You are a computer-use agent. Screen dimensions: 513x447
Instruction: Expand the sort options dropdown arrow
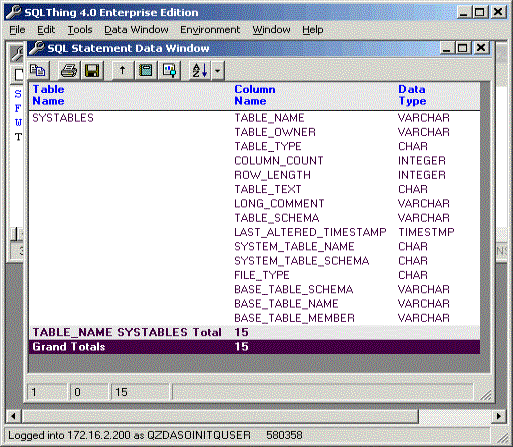tap(217, 71)
